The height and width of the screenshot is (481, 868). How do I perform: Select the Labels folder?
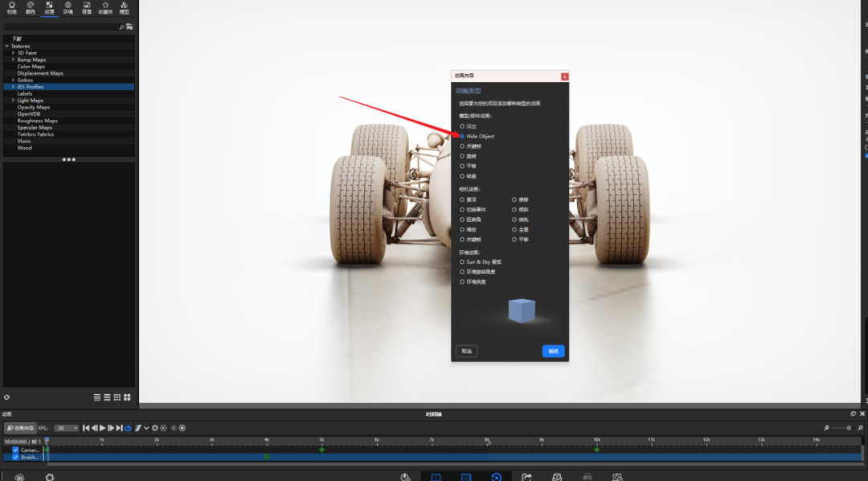24,93
